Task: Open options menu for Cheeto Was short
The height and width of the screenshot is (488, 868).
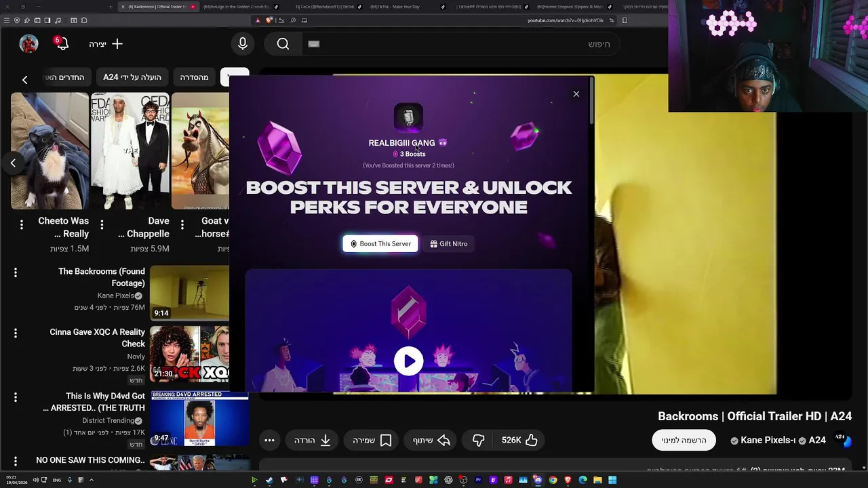Action: click(x=21, y=224)
